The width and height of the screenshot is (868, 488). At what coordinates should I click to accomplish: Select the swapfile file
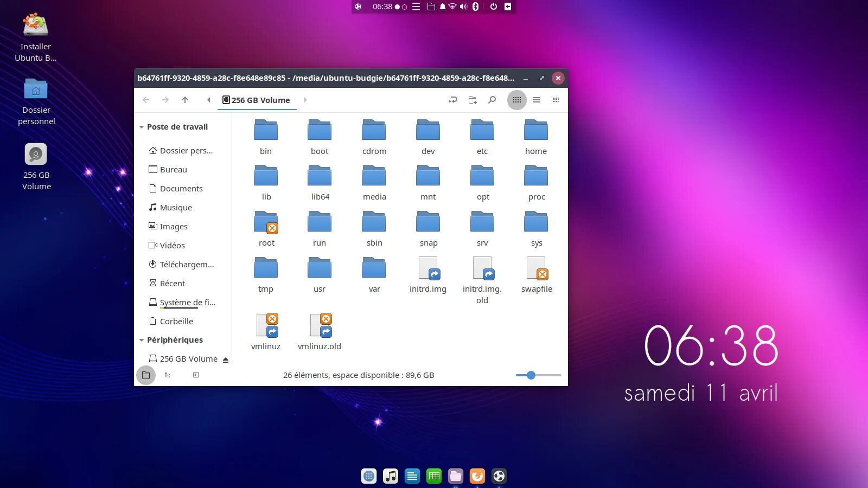click(x=537, y=275)
